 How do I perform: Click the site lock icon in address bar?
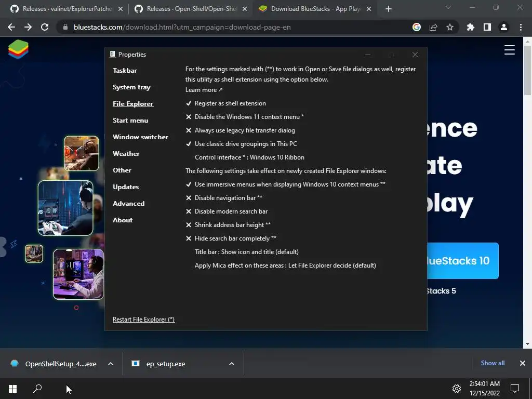tap(65, 27)
